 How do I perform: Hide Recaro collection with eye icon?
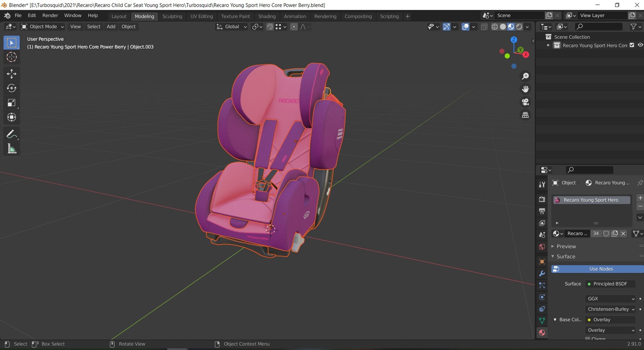(x=640, y=45)
